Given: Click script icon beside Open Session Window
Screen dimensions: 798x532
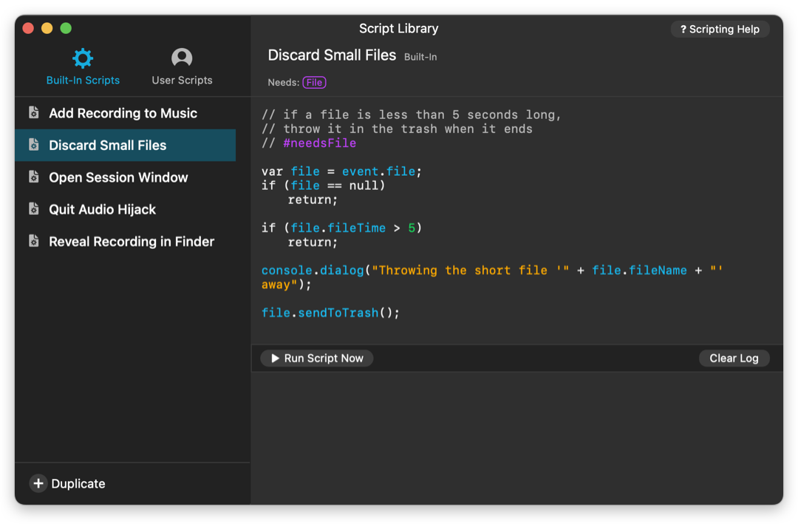Looking at the screenshot, I should pos(33,177).
